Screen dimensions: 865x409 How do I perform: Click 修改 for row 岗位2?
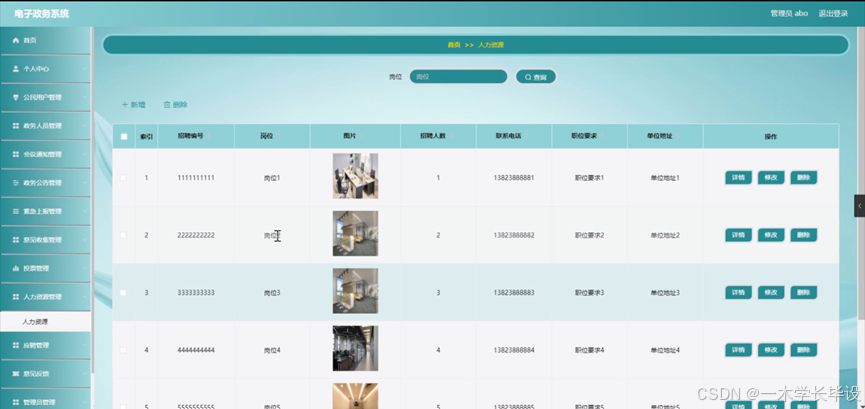771,235
